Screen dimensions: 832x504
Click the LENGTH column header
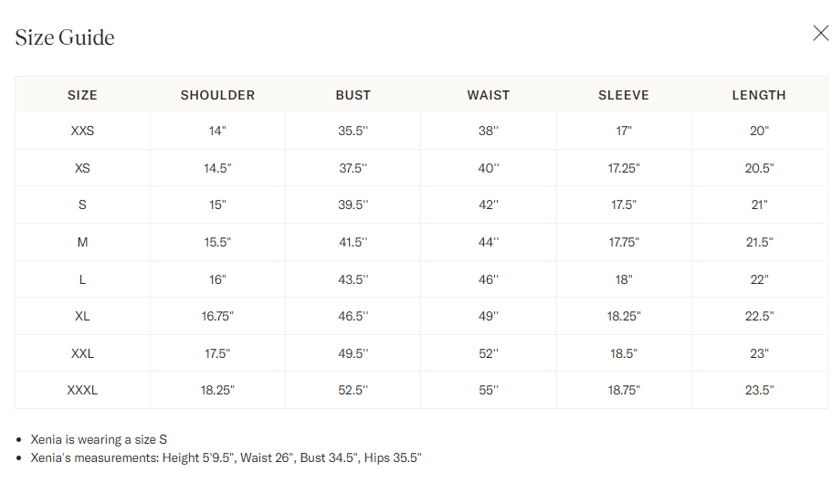pos(759,95)
